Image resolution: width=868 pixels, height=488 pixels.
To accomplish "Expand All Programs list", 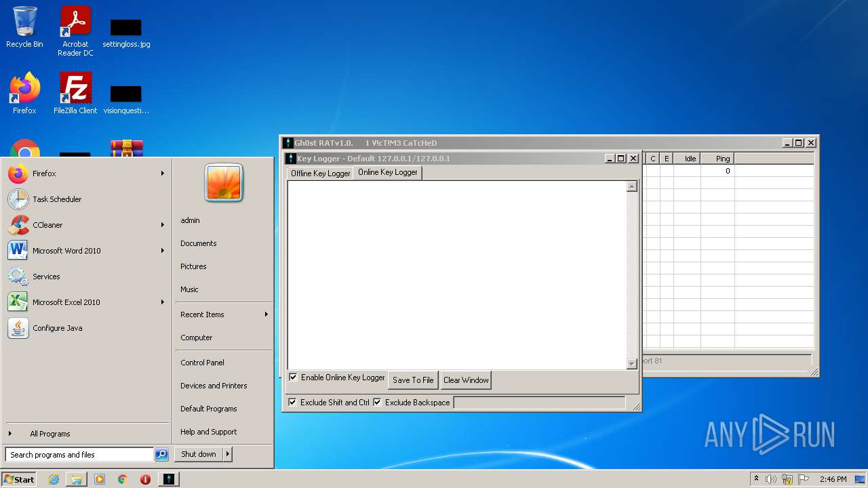I will pos(86,434).
